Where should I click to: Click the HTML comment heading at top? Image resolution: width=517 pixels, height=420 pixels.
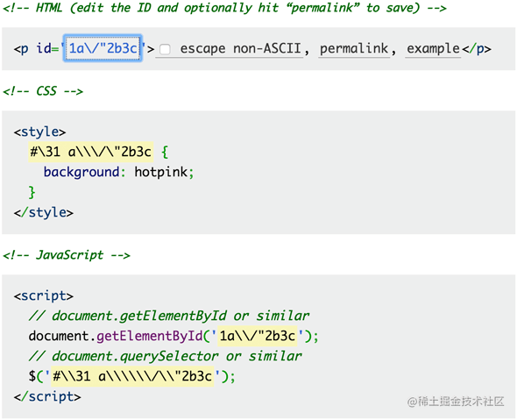click(224, 8)
